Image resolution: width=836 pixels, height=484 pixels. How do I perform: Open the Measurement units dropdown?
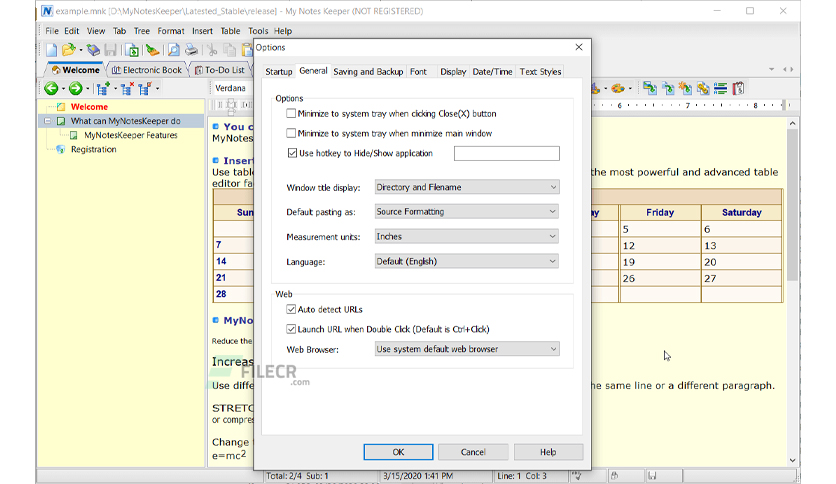(x=467, y=237)
